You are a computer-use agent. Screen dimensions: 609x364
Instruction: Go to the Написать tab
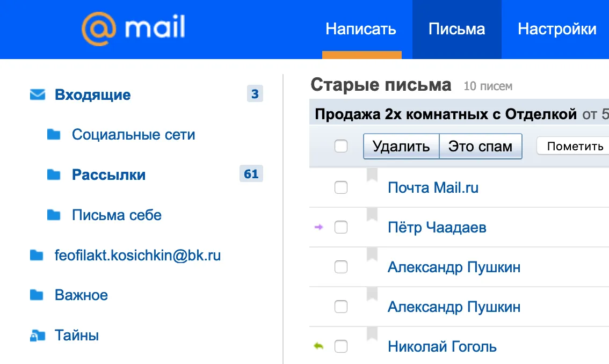point(361,29)
